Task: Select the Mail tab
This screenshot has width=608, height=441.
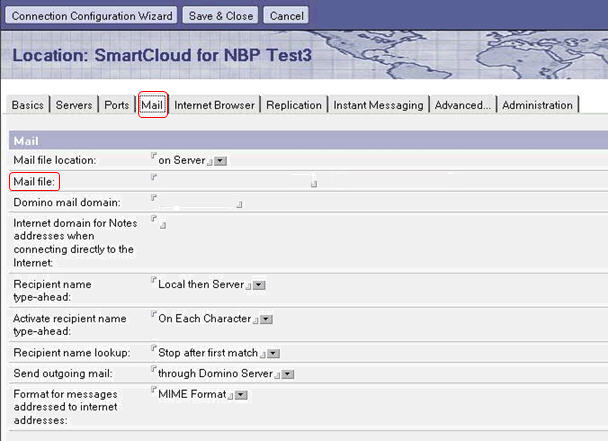Action: point(152,105)
